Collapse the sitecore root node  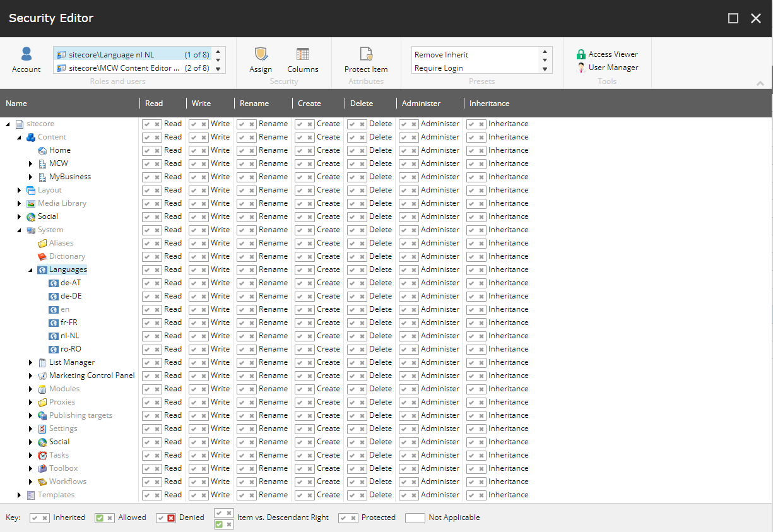pyautogui.click(x=8, y=124)
